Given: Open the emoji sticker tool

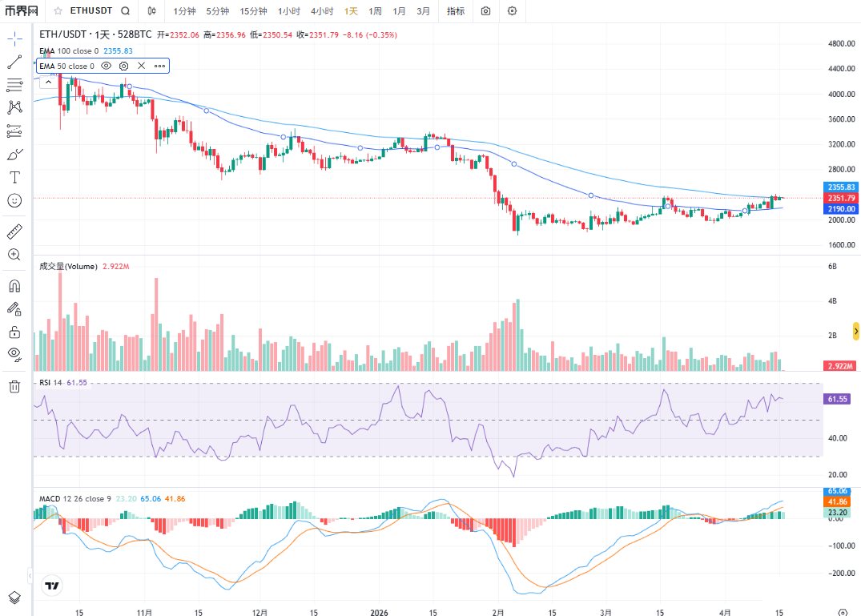Looking at the screenshot, I should pyautogui.click(x=14, y=200).
